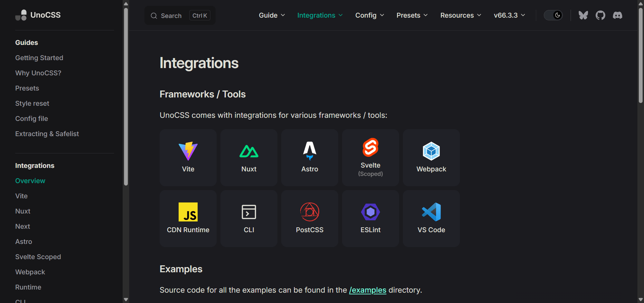Click the search magnifier icon
This screenshot has width=644, height=303.
(x=154, y=16)
